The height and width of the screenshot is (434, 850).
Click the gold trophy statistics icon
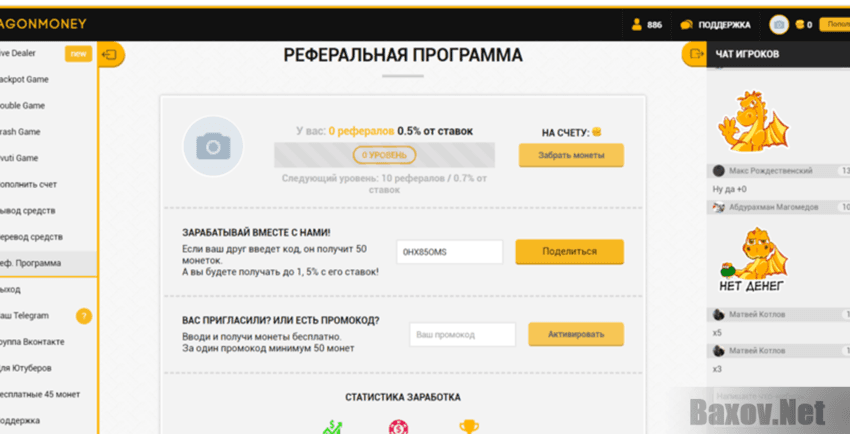pos(468,427)
